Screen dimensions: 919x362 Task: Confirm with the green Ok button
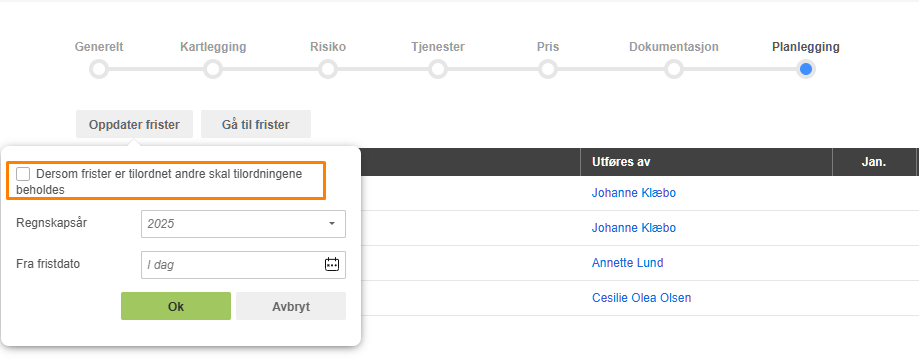coord(176,306)
